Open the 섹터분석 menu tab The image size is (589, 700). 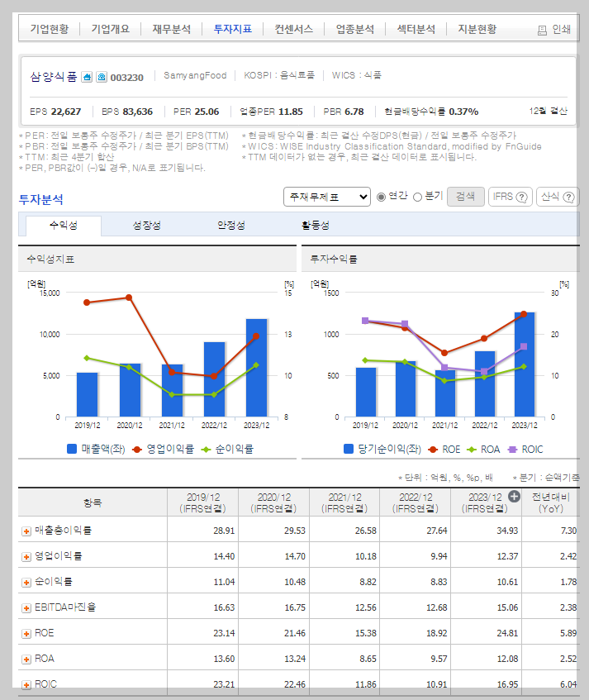pos(416,29)
